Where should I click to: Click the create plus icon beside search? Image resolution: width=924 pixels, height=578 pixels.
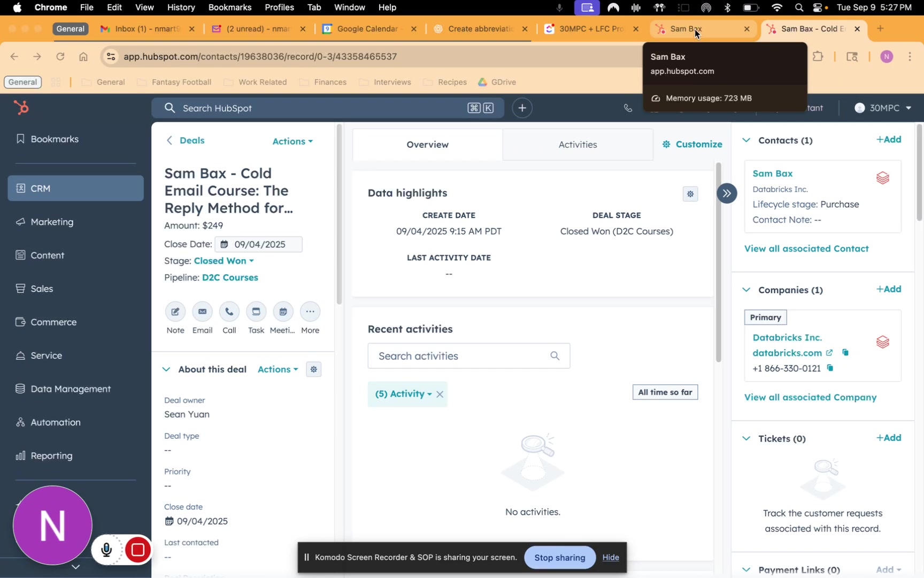[522, 108]
